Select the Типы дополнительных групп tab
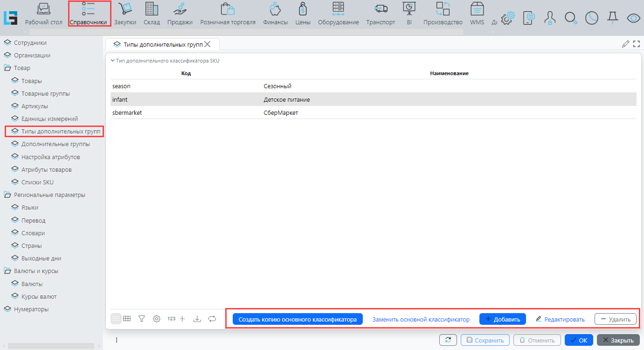 [x=158, y=44]
